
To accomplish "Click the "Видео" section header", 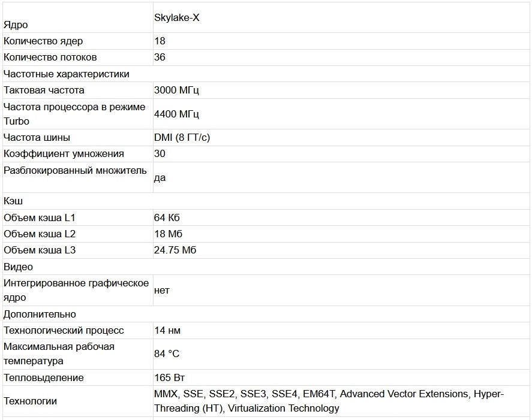I will click(18, 267).
